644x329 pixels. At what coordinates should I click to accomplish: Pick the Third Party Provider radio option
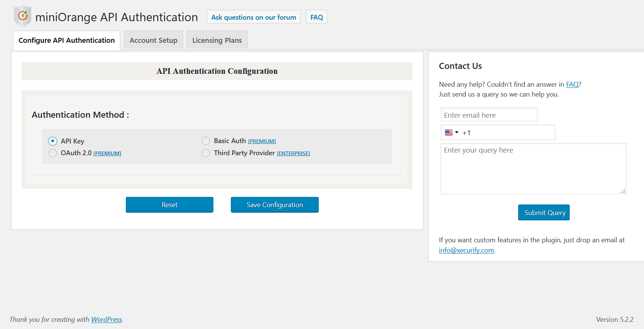click(x=206, y=153)
